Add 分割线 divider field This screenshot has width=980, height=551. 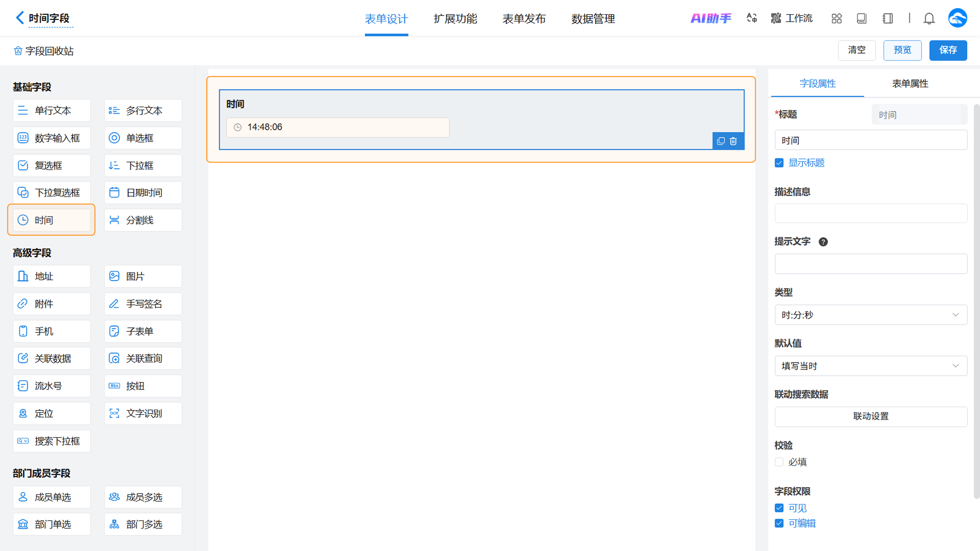click(x=143, y=220)
